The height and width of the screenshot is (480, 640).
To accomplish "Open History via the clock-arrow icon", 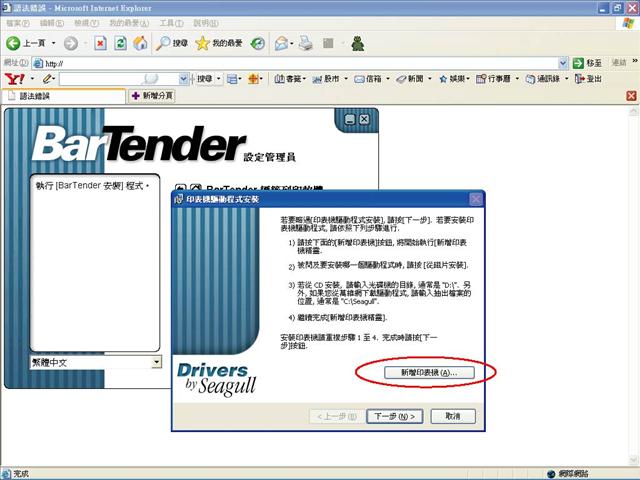I will pyautogui.click(x=258, y=43).
